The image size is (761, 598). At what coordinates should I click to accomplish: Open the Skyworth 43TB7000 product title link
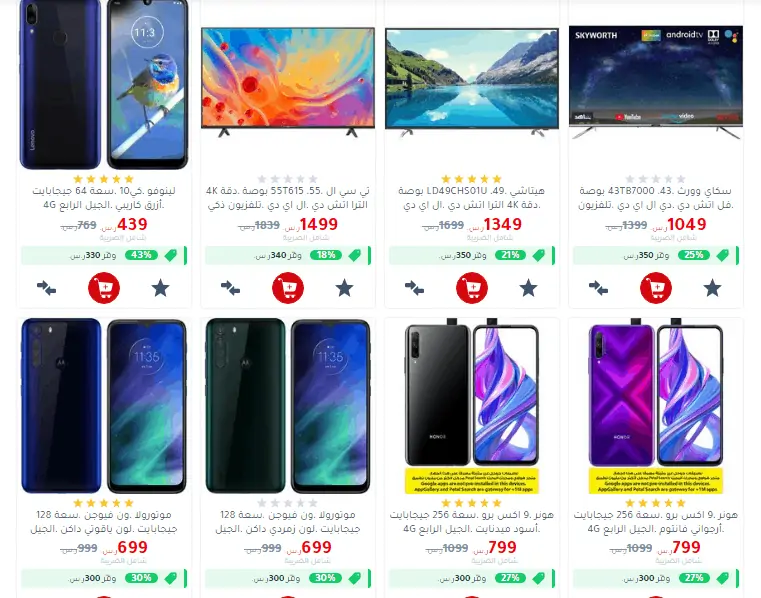click(656, 198)
